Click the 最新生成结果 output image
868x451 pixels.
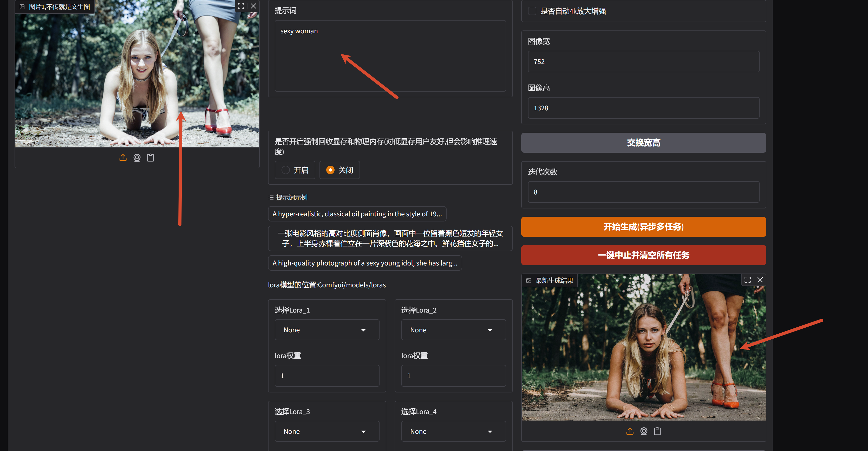(644, 347)
